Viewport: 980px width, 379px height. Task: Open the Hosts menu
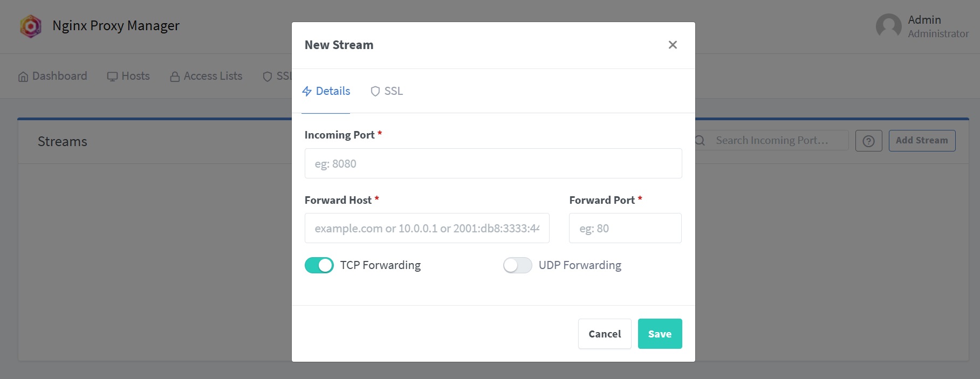(128, 76)
